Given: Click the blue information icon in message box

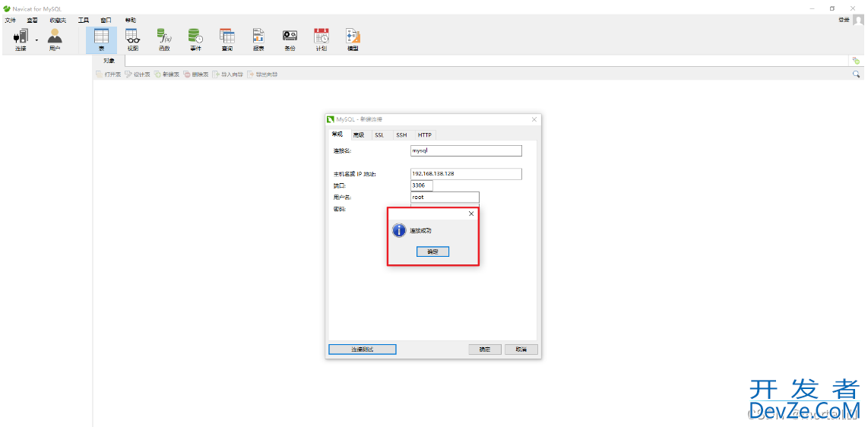Looking at the screenshot, I should pyautogui.click(x=399, y=230).
